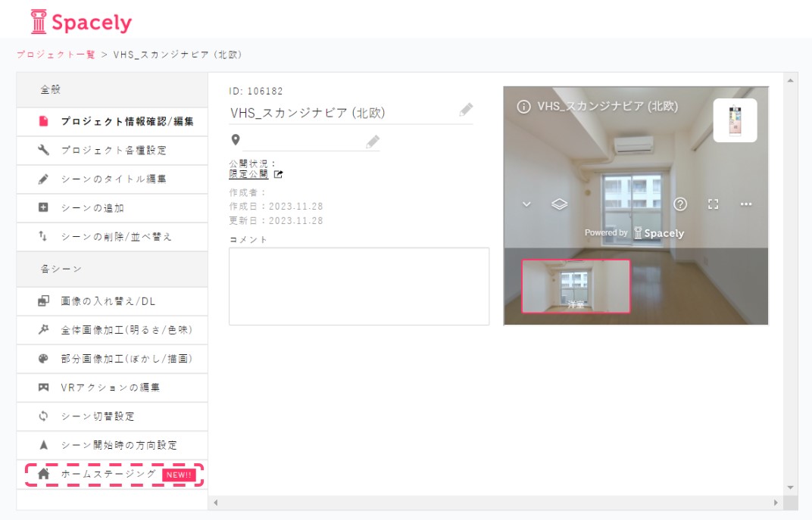Click the map pin location icon
Screen dimensions: 812x520
[236, 140]
